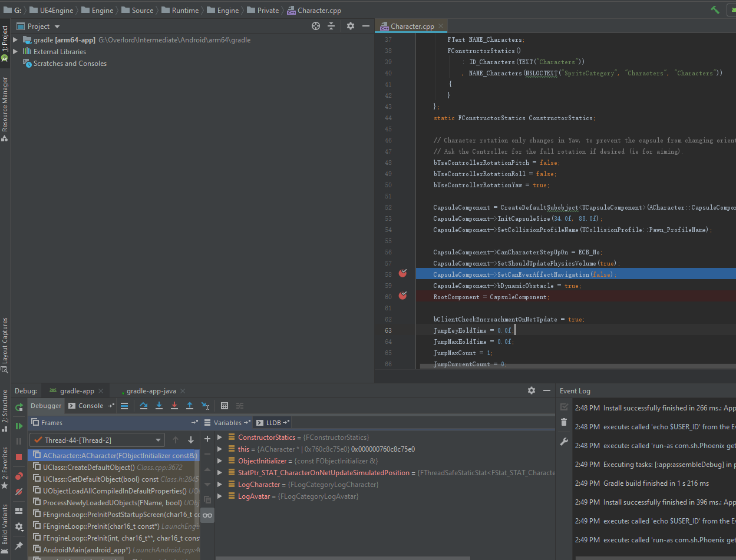Toggle the Mute Breakpoints icon
736x560 pixels.
tap(19, 491)
